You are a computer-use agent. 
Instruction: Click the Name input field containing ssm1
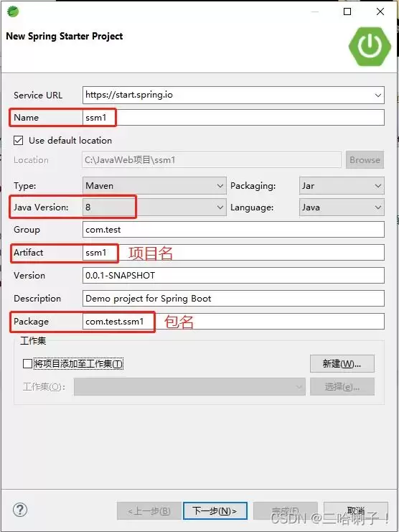click(233, 118)
